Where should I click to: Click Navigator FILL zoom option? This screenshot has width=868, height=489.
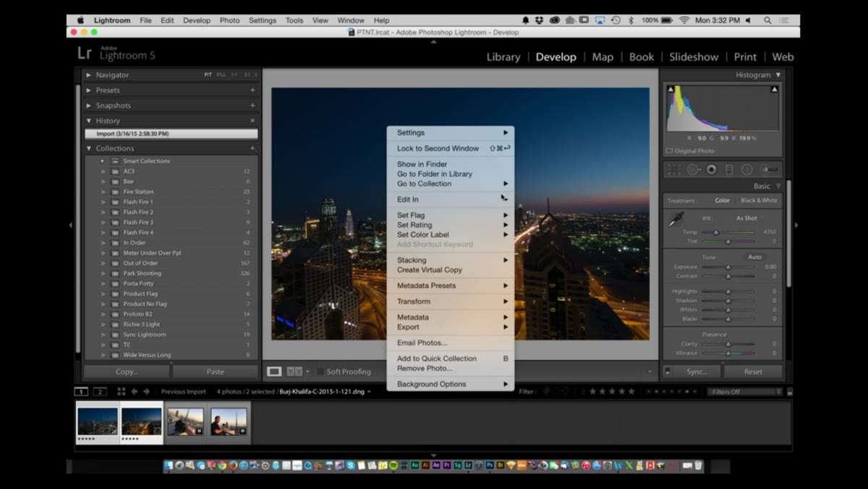click(x=221, y=75)
